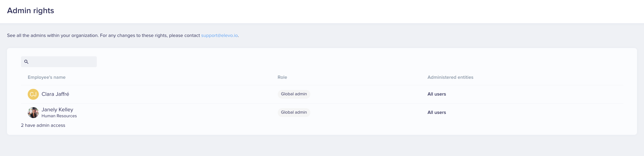644x156 pixels.
Task: Focus the admin search input field
Action: coord(59,62)
